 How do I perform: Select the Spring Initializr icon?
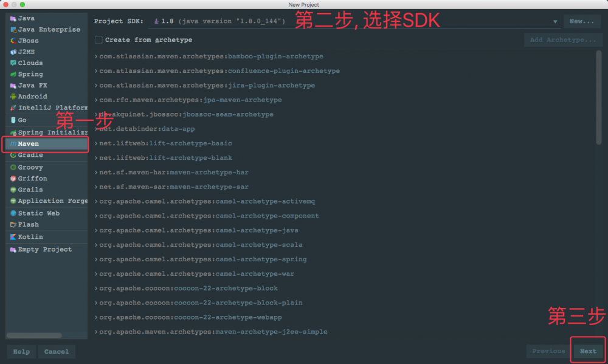click(x=13, y=132)
